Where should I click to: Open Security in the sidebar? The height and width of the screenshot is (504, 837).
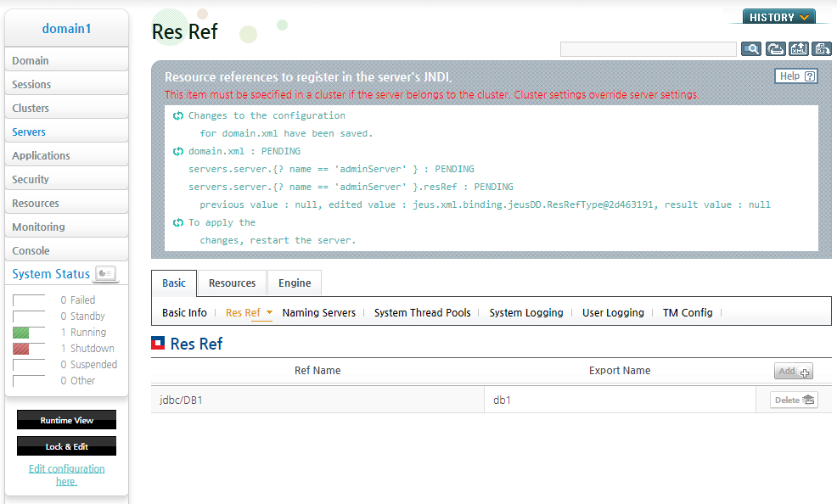coord(67,179)
